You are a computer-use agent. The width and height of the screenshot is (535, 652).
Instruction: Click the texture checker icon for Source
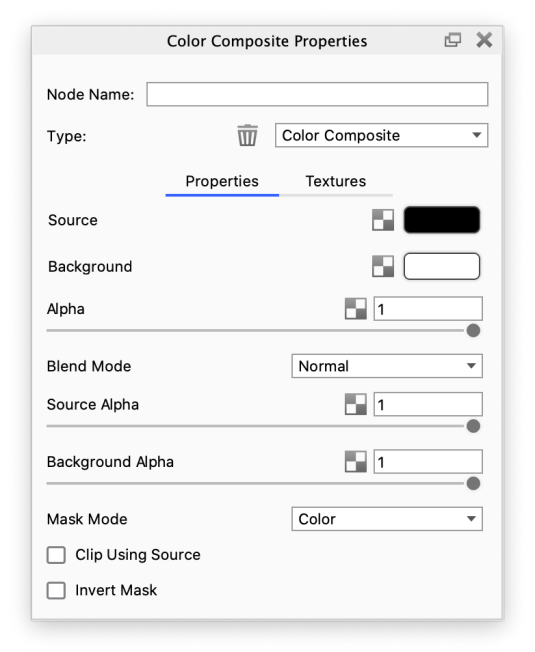[x=383, y=220]
